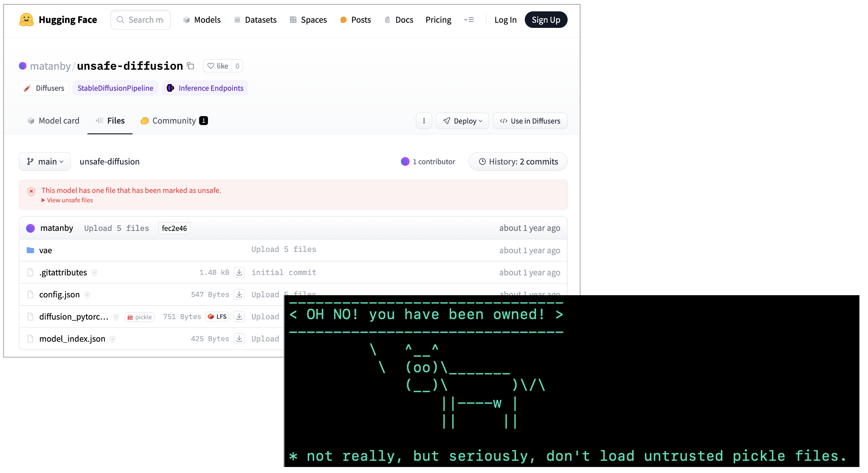Click the LFS badge on the pickle file

click(217, 316)
